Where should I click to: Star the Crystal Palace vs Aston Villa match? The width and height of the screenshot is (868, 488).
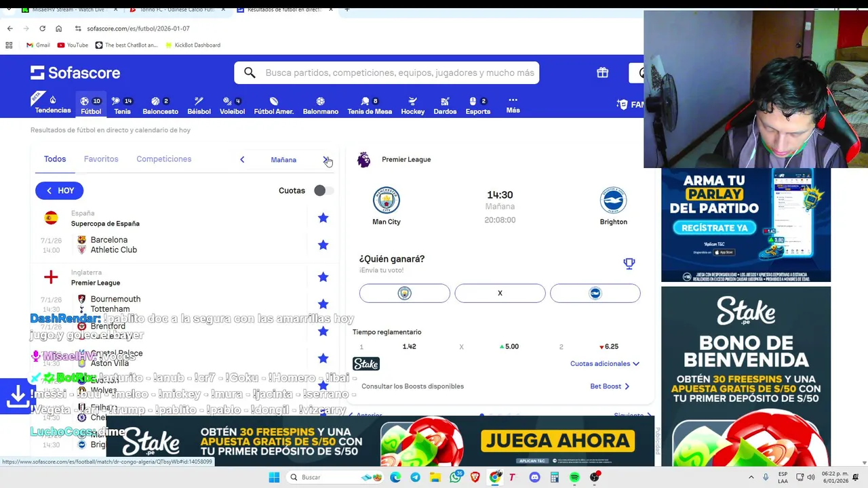[x=323, y=358]
